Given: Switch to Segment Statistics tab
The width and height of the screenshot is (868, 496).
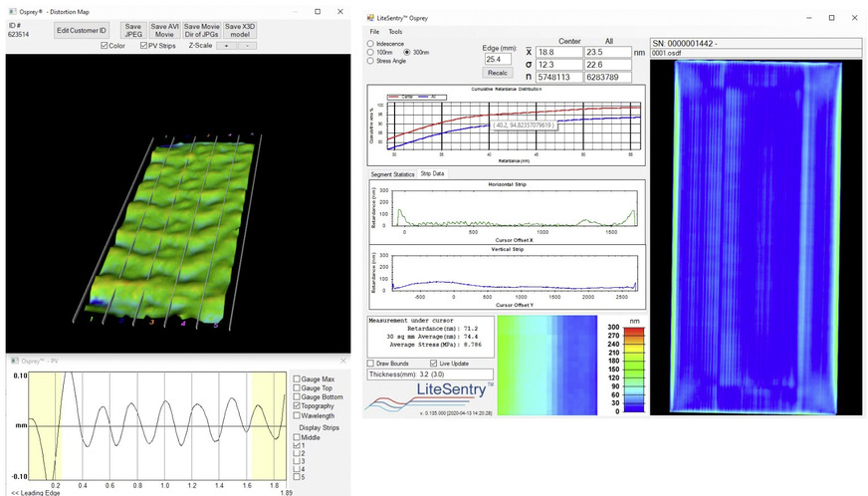Looking at the screenshot, I should click(x=392, y=173).
